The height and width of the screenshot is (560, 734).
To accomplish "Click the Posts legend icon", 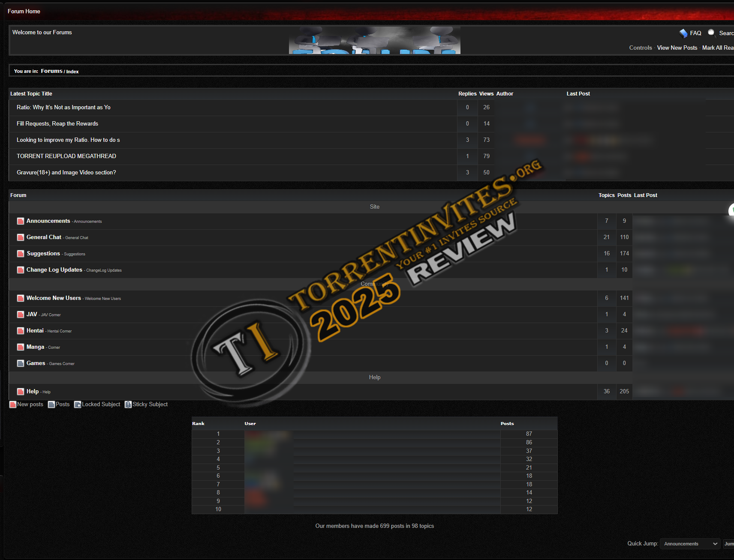I will click(x=51, y=404).
